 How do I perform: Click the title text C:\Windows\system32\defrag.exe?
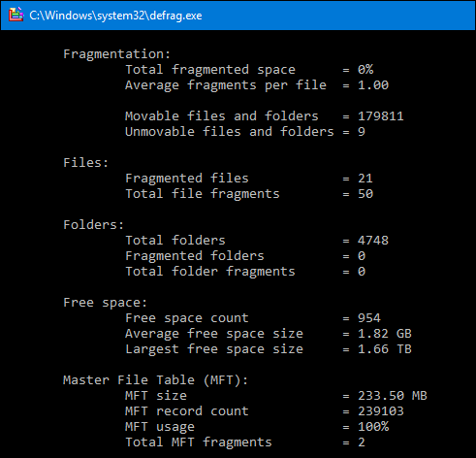(x=115, y=16)
